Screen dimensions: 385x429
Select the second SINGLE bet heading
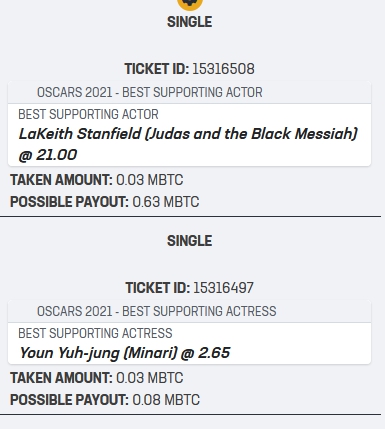189,241
